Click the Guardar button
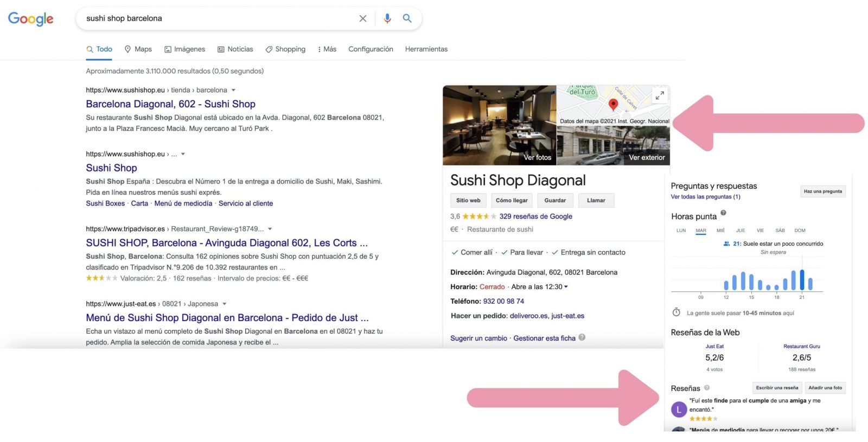The width and height of the screenshot is (868, 442). tap(555, 201)
